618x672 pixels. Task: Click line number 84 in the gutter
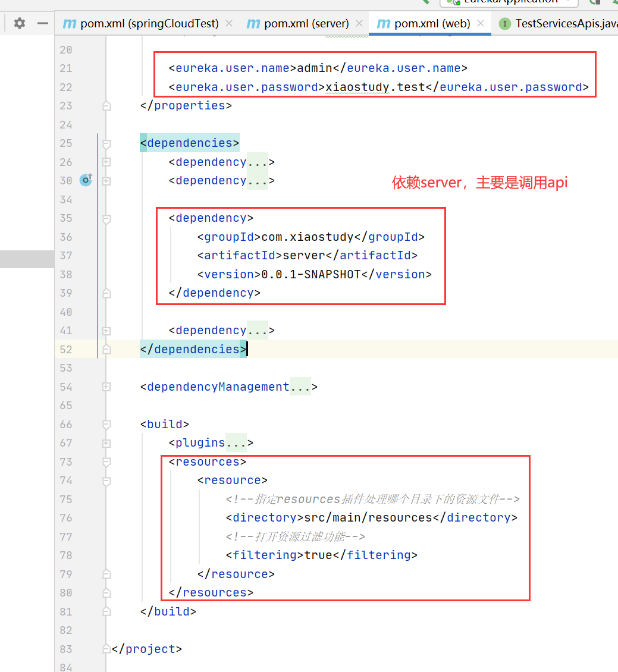point(66,667)
